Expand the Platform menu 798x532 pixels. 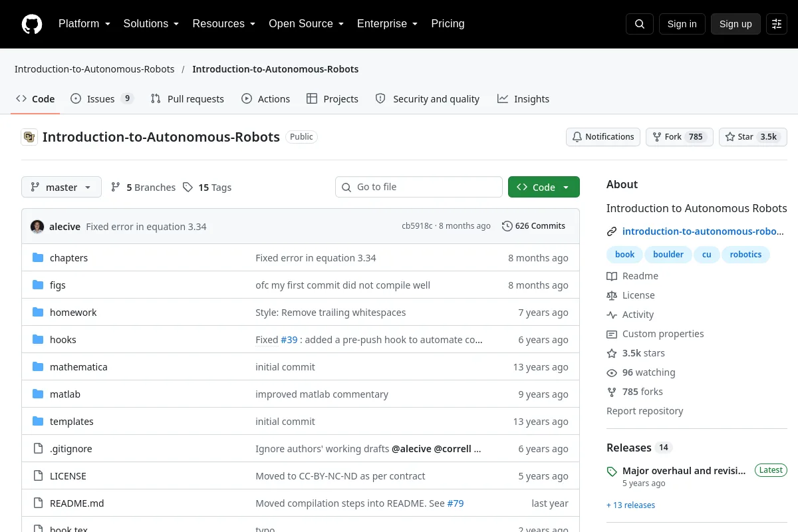click(x=84, y=24)
